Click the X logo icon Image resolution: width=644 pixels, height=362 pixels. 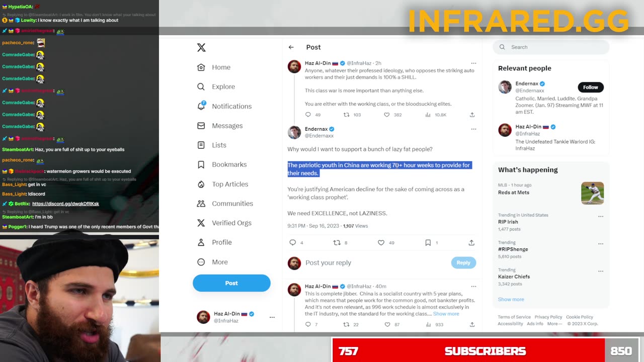pos(201,47)
